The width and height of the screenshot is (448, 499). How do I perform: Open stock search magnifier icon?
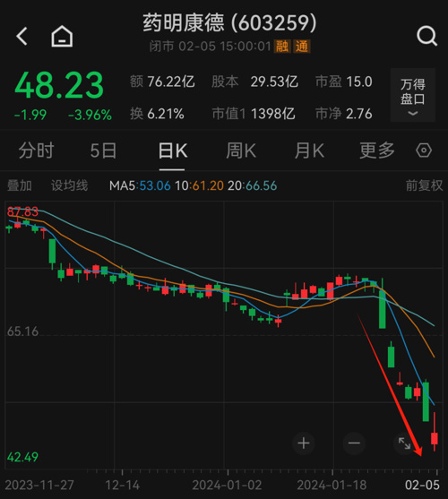(426, 36)
